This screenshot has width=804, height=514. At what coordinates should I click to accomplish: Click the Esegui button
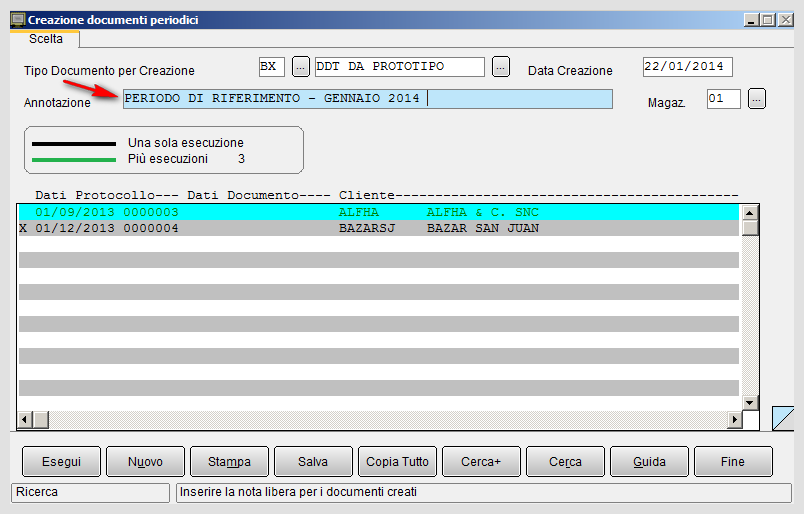point(62,462)
